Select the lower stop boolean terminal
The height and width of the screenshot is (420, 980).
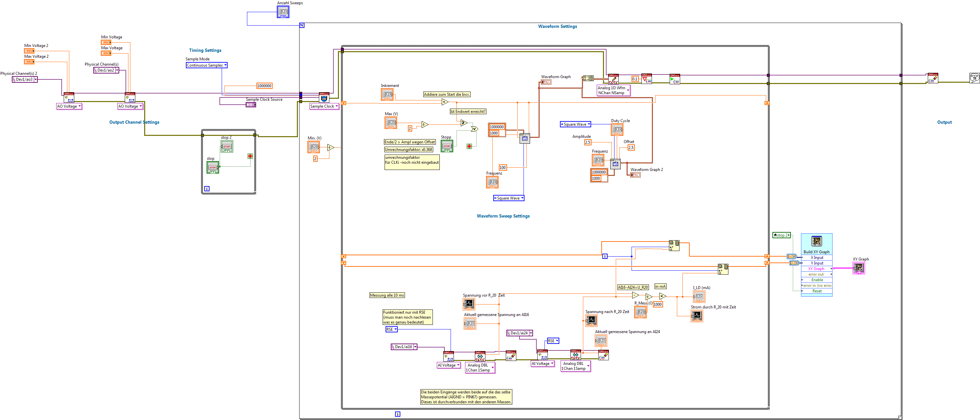pos(212,167)
